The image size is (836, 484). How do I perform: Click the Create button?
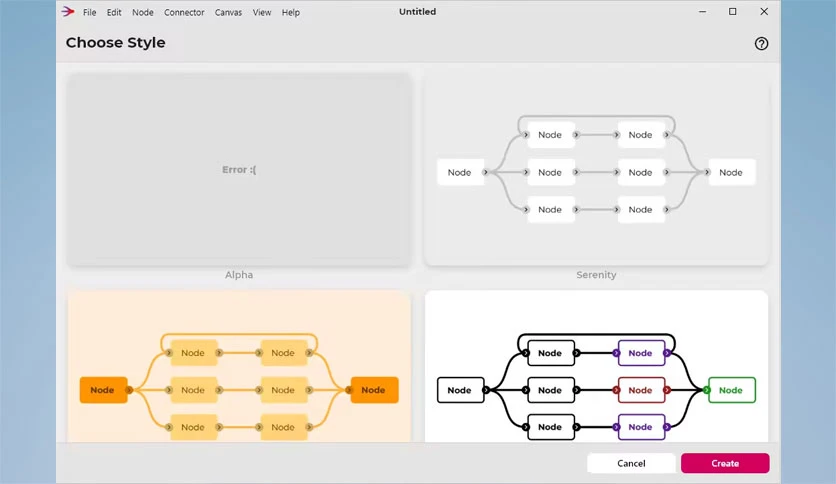725,463
